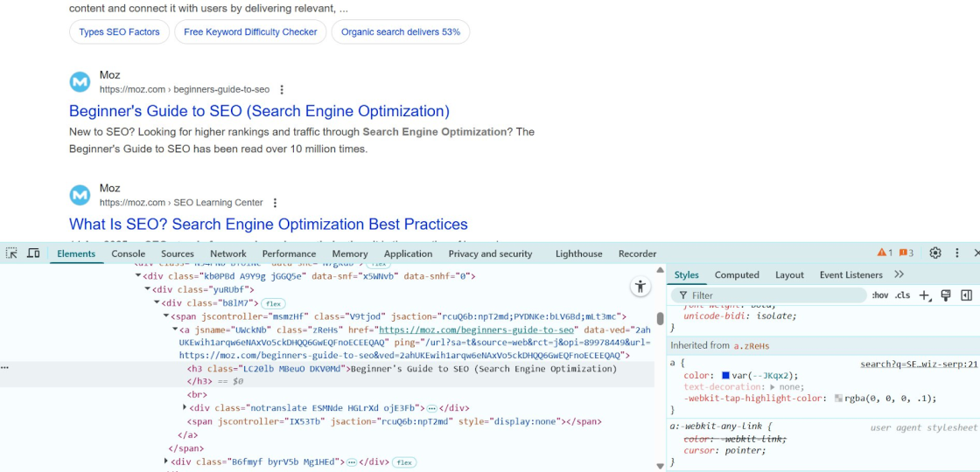Image resolution: width=980 pixels, height=472 pixels.
Task: Toggle flex badge on b8lM7 div
Action: tap(273, 303)
